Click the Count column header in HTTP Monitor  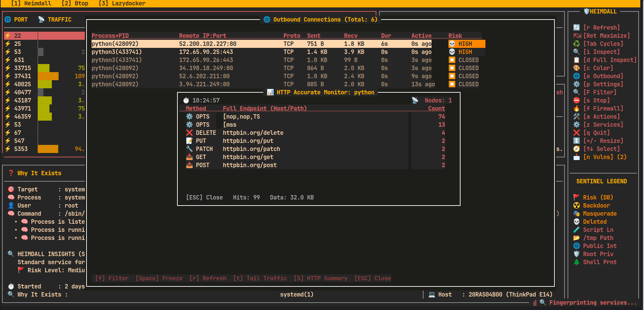click(x=437, y=108)
